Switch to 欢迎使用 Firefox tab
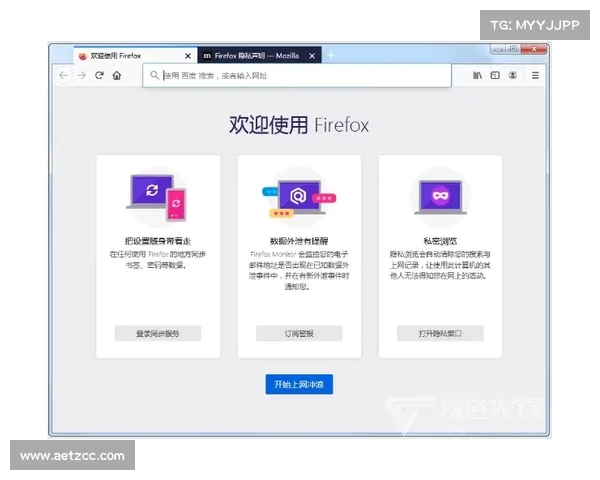This screenshot has width=600, height=480. click(x=135, y=56)
